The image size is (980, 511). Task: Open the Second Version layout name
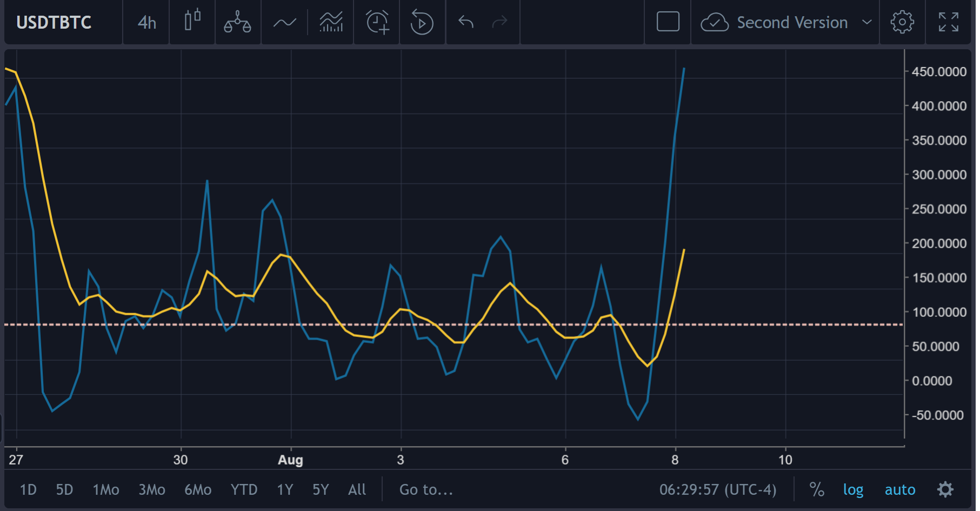point(792,23)
